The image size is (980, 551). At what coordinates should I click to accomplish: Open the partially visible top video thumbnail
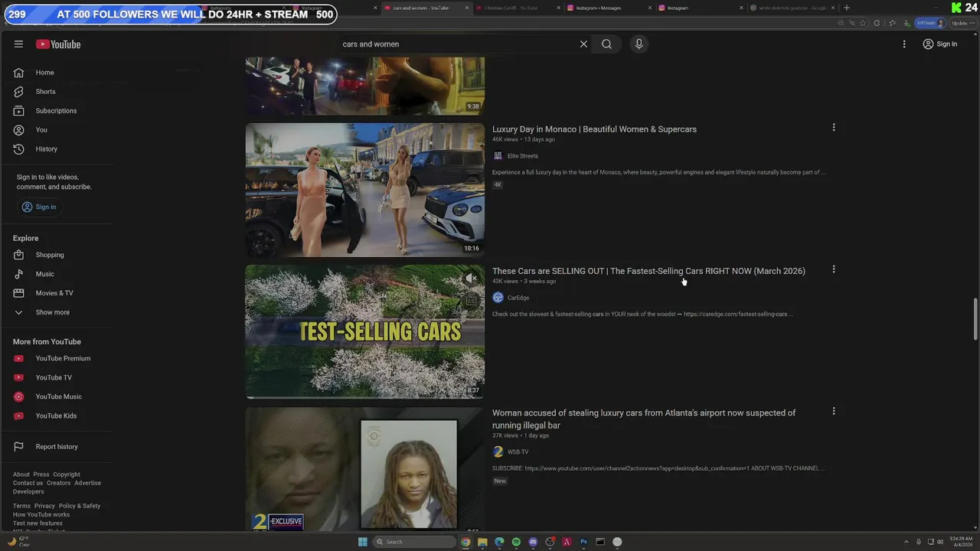coord(364,86)
